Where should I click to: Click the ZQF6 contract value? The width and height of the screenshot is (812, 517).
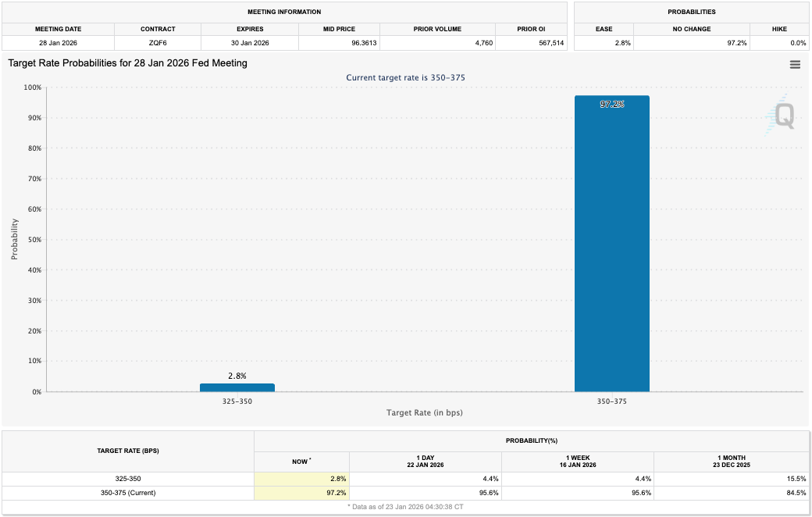(x=157, y=42)
